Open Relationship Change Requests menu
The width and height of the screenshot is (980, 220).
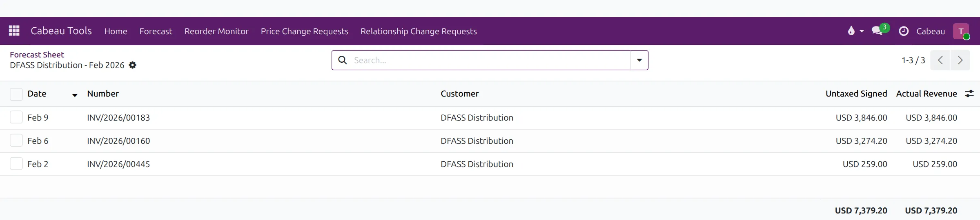419,31
